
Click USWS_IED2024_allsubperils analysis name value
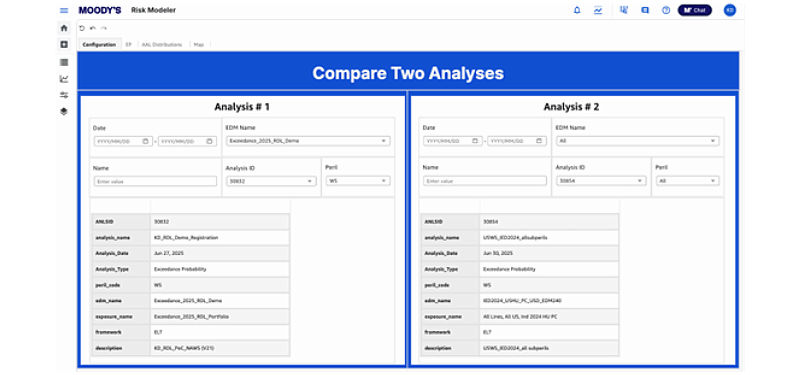pyautogui.click(x=515, y=238)
